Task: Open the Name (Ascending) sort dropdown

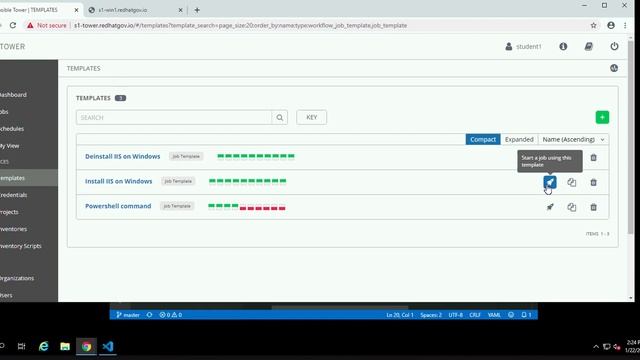Action: (x=573, y=140)
